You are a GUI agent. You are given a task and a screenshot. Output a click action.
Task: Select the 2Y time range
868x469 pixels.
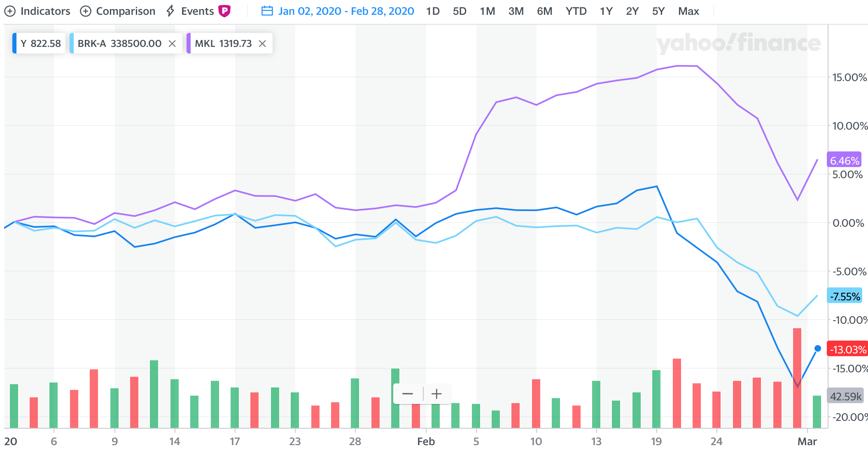pos(632,11)
